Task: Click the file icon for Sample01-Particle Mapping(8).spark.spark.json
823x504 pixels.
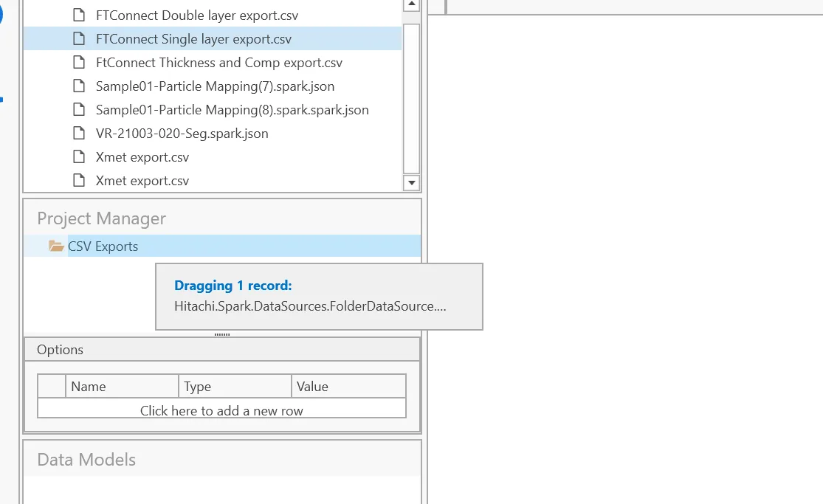Action: [x=79, y=110]
